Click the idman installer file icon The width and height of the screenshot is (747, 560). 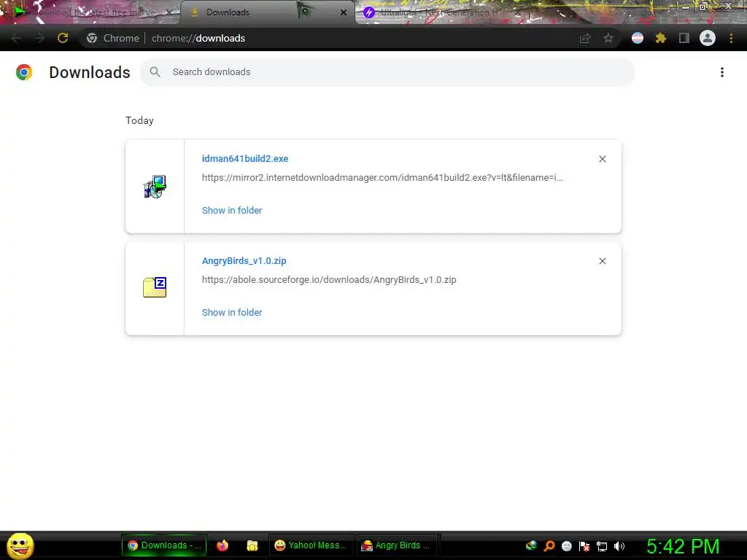(155, 187)
